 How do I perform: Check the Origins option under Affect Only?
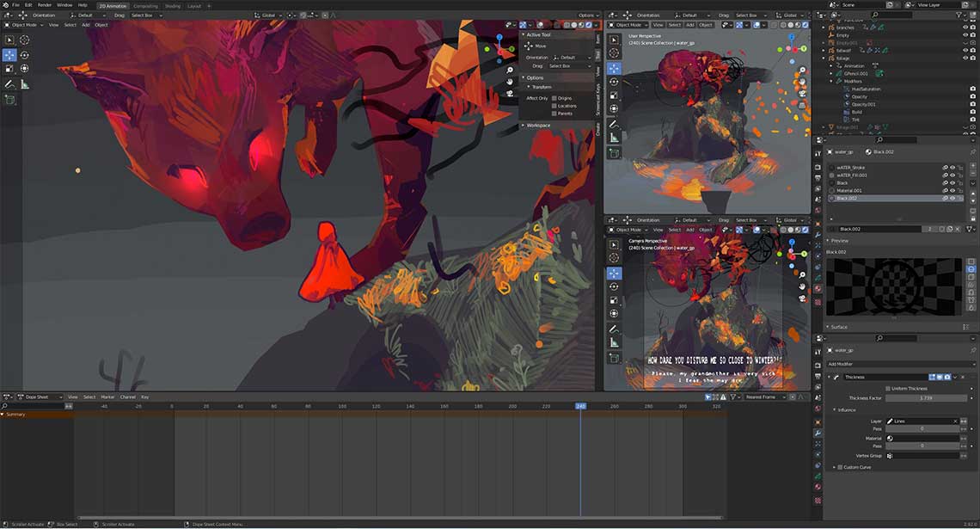coord(554,98)
